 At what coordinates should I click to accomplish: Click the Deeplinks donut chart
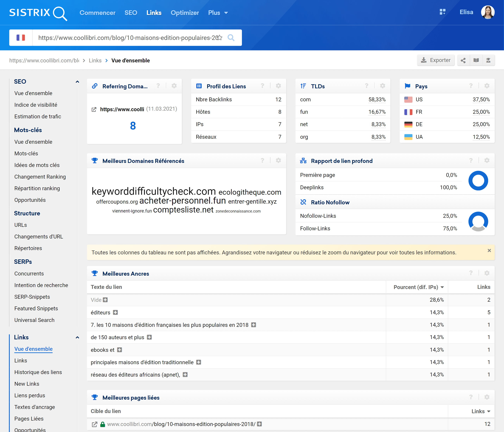coord(478,181)
